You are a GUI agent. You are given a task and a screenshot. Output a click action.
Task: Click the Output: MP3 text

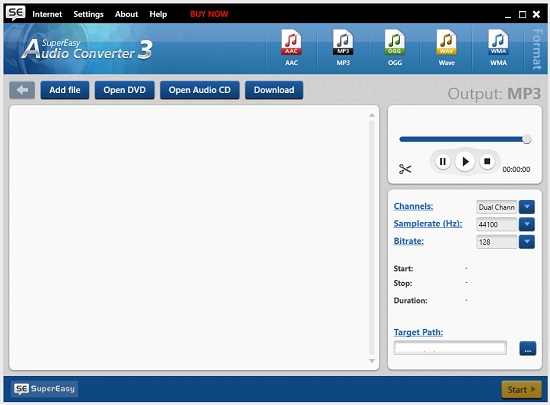(x=494, y=94)
